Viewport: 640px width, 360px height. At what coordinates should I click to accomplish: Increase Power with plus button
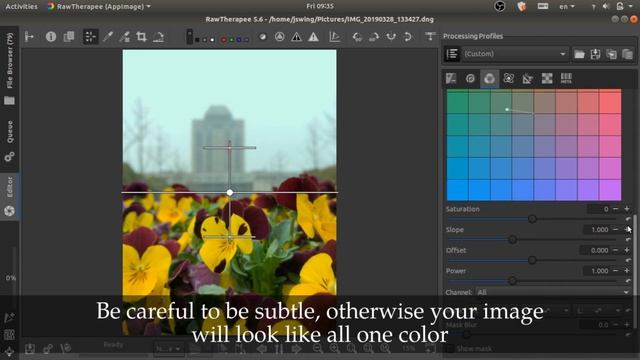coord(627,271)
